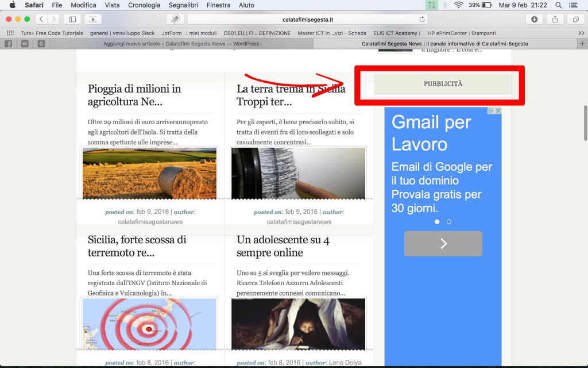Switch to the pinned G tab
The width and height of the screenshot is (588, 368).
(41, 44)
